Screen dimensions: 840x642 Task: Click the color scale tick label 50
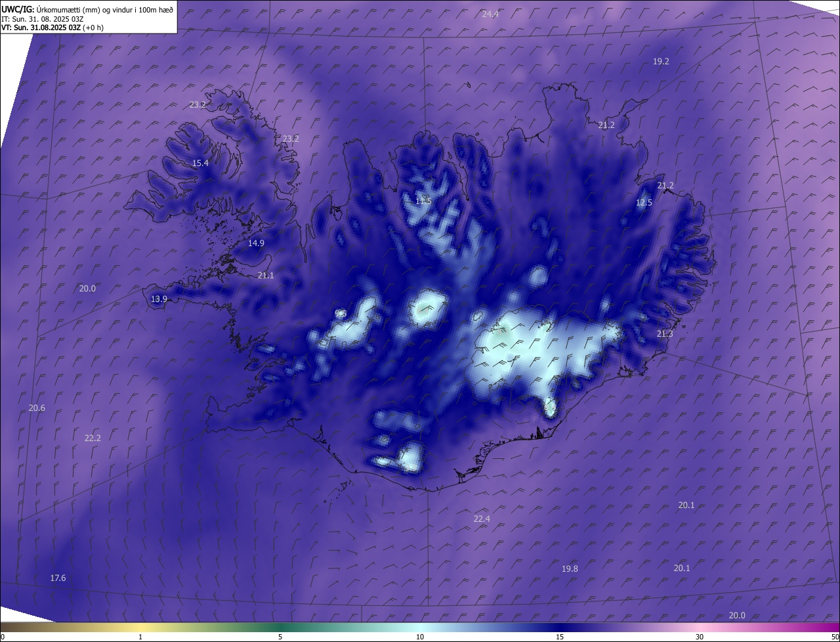(x=835, y=637)
